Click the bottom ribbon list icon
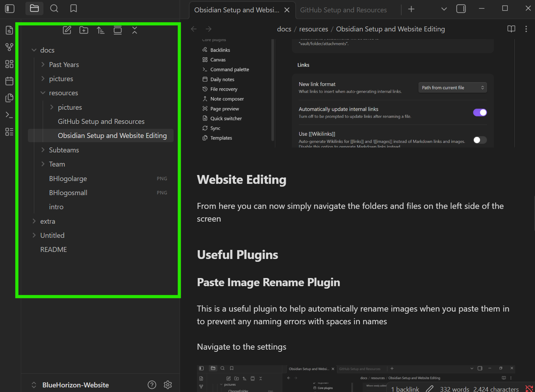The height and width of the screenshot is (392, 535). tap(10, 132)
